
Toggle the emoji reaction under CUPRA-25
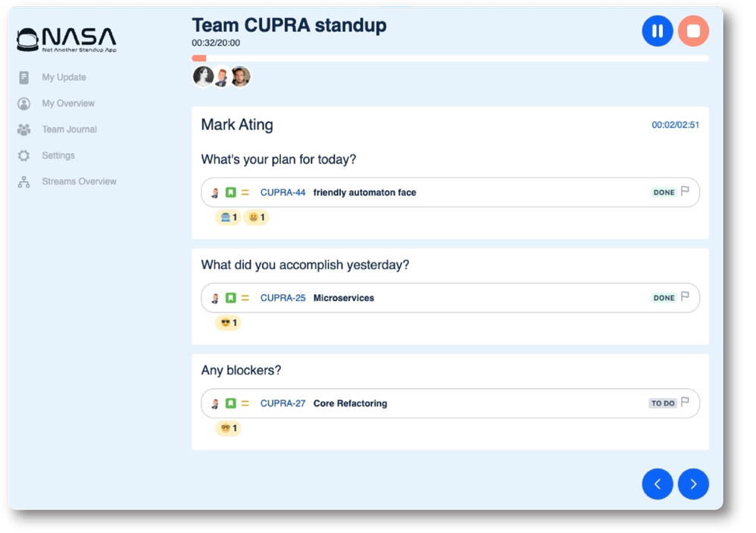(227, 323)
